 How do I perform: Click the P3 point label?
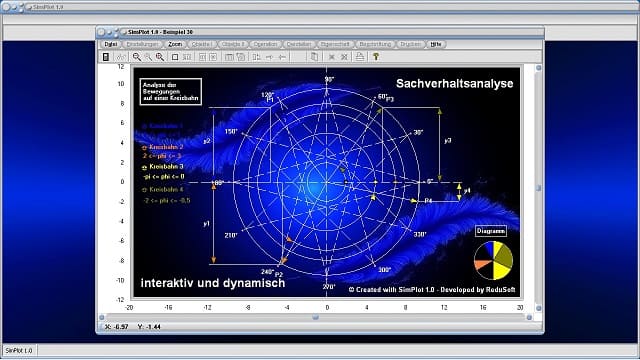pyautogui.click(x=390, y=99)
